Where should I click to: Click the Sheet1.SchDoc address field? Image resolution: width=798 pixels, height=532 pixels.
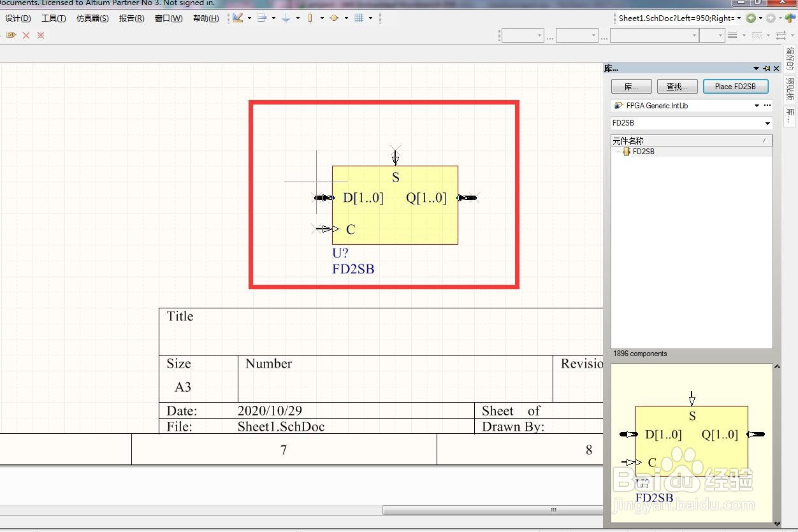[676, 18]
